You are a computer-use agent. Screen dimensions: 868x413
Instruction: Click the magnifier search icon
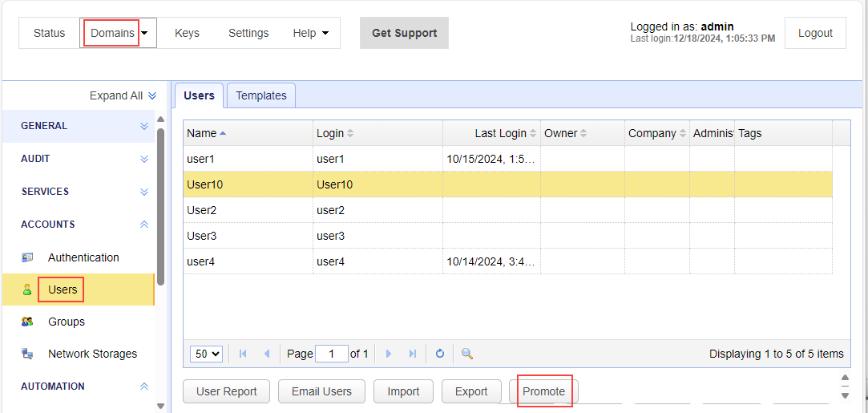[467, 354]
